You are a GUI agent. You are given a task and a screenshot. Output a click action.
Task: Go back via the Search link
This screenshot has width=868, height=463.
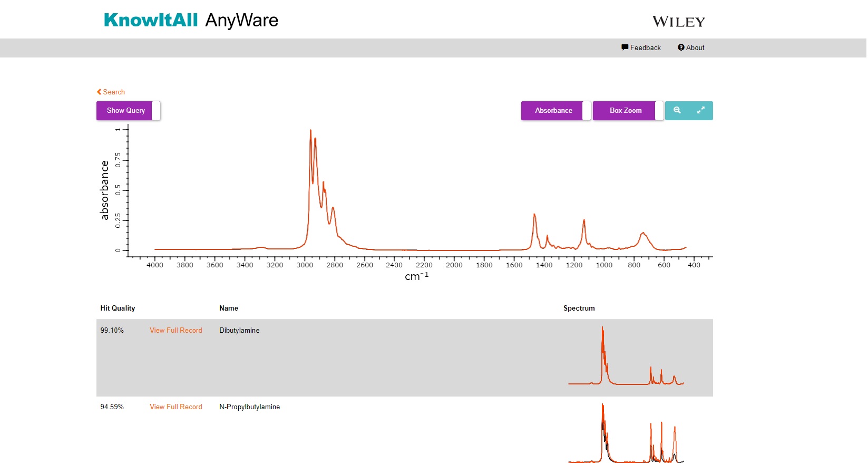[x=114, y=92]
